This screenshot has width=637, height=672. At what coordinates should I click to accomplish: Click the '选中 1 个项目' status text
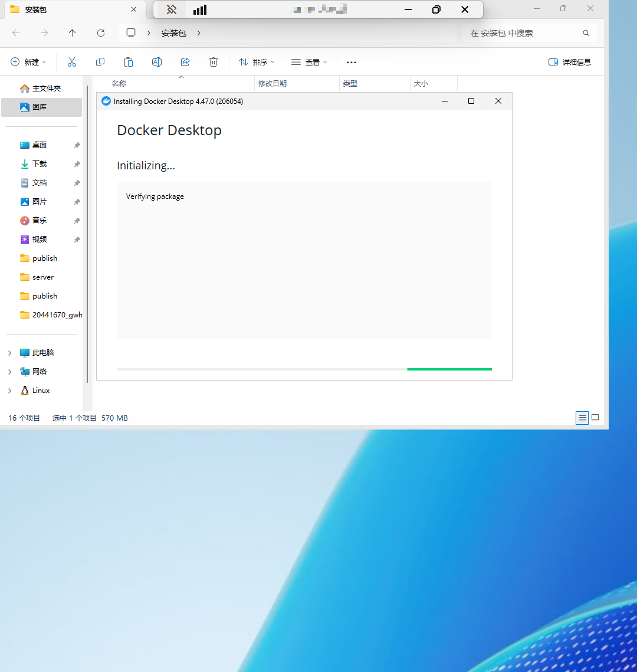74,418
